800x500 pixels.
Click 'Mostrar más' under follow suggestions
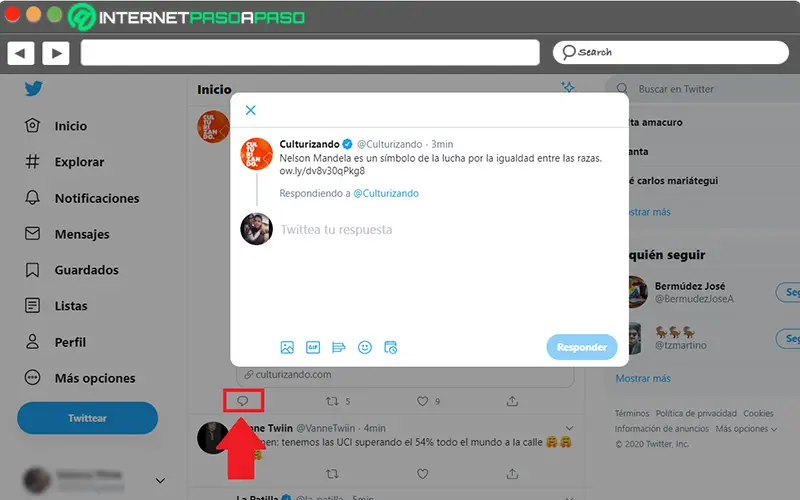pos(643,379)
